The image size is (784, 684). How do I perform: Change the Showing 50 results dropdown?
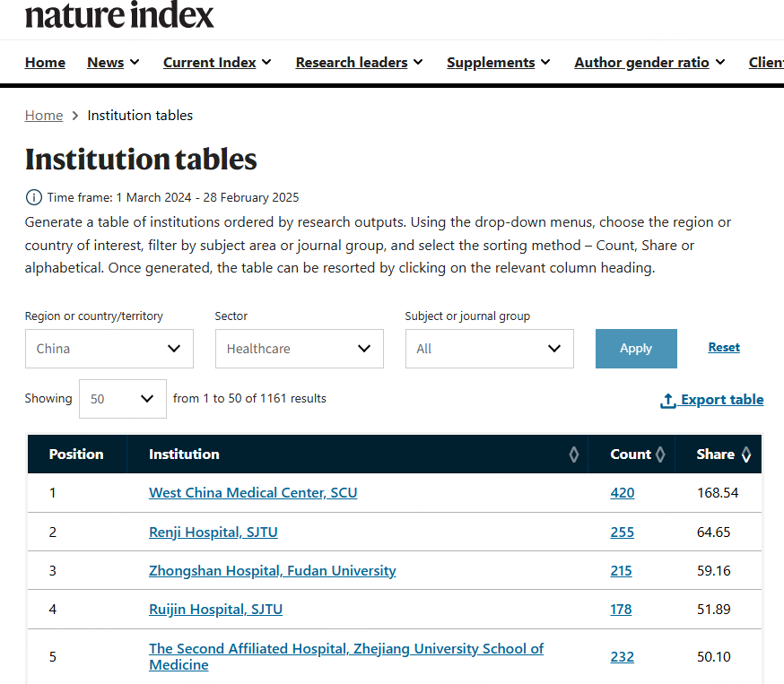pyautogui.click(x=123, y=399)
